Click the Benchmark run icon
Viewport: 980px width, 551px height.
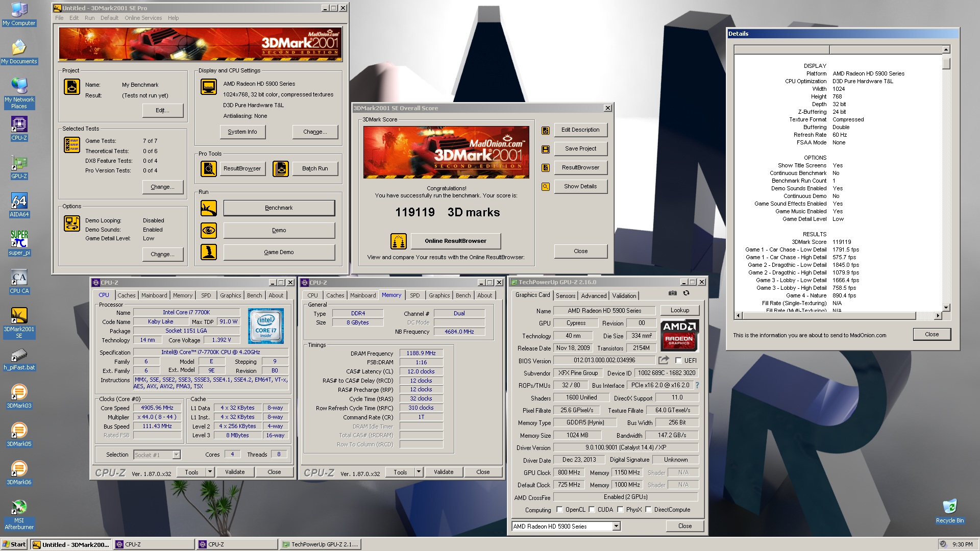(x=208, y=208)
